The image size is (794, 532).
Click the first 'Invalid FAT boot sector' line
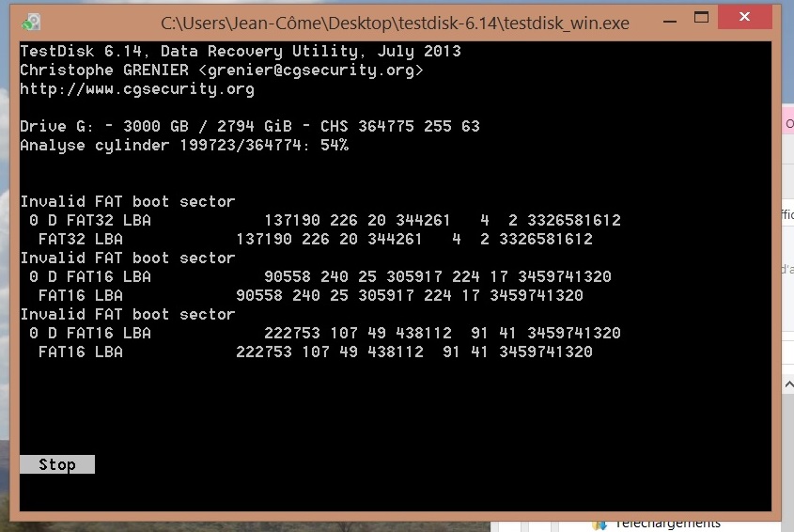pos(128,202)
